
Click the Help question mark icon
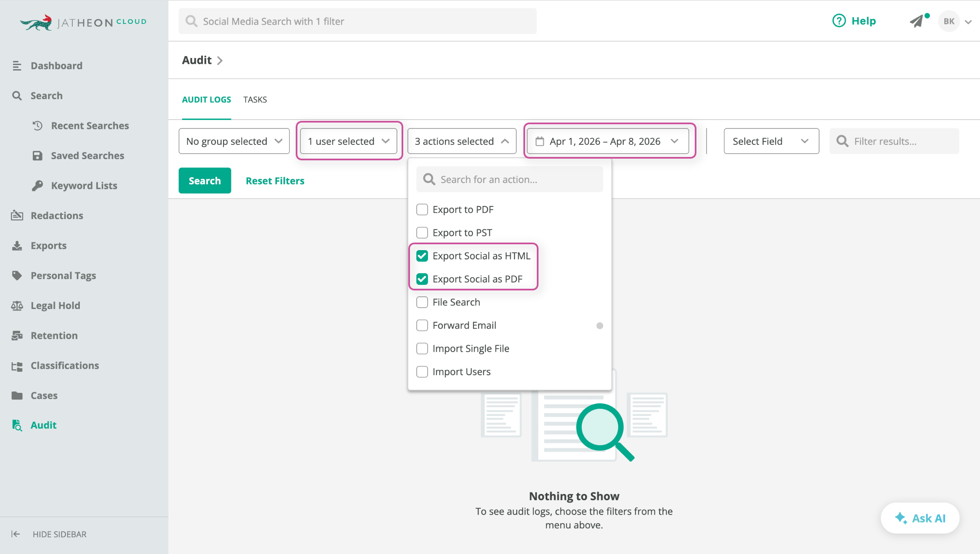point(838,21)
